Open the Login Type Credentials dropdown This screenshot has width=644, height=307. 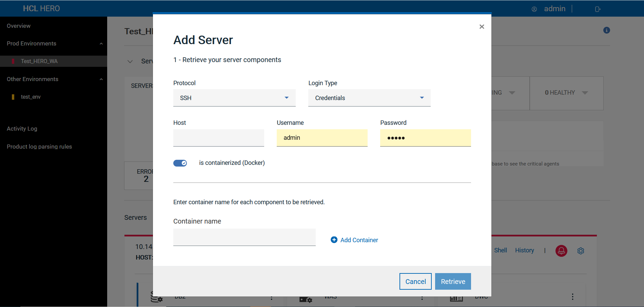pos(369,98)
